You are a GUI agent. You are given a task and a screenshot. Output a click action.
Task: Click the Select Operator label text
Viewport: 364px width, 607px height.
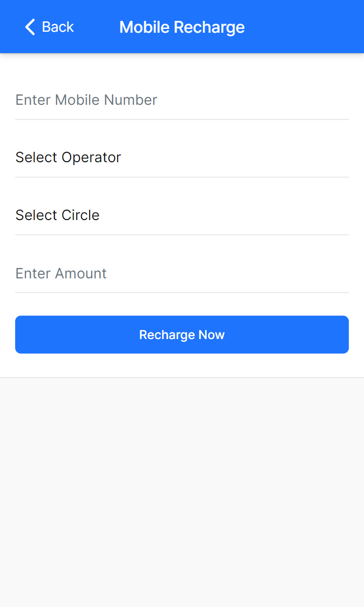[x=68, y=157]
